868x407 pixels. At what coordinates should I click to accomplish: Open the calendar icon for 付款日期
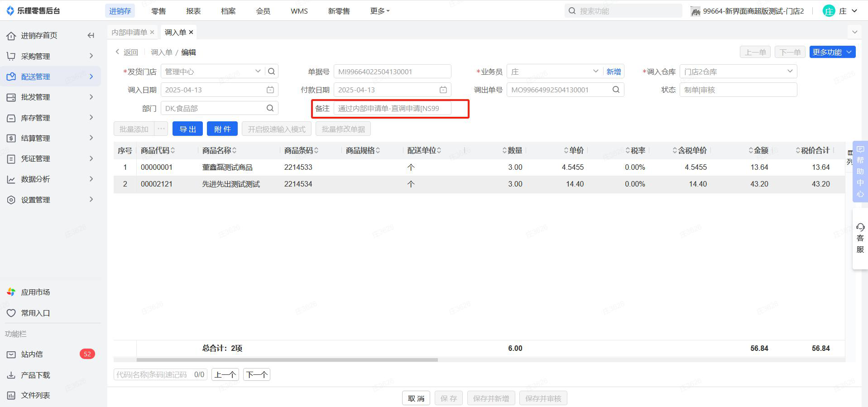coord(443,90)
